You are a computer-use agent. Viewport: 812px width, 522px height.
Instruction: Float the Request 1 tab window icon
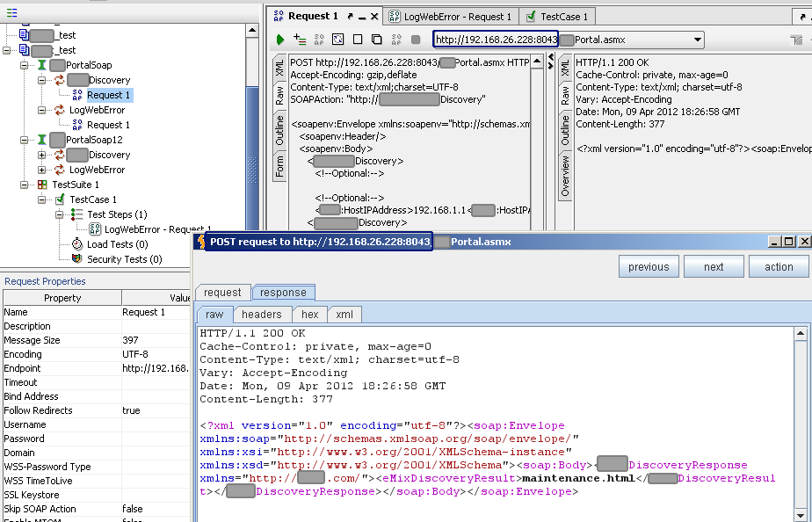click(x=350, y=17)
